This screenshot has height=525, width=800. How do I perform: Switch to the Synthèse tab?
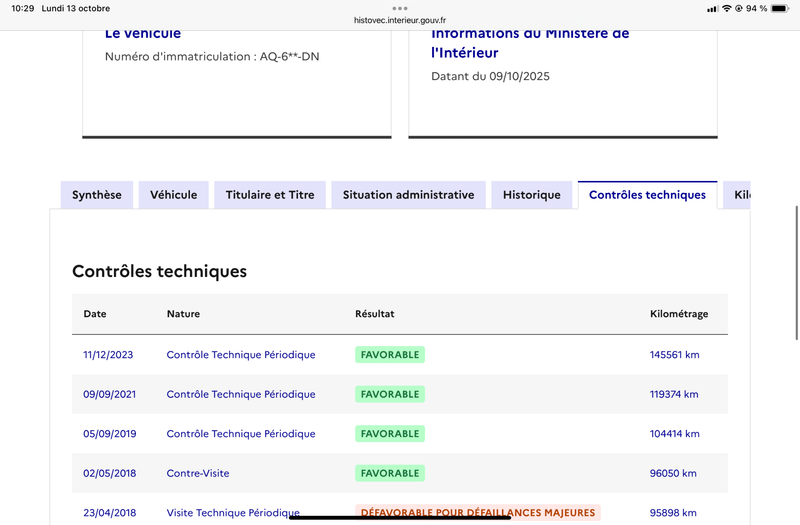coord(97,195)
